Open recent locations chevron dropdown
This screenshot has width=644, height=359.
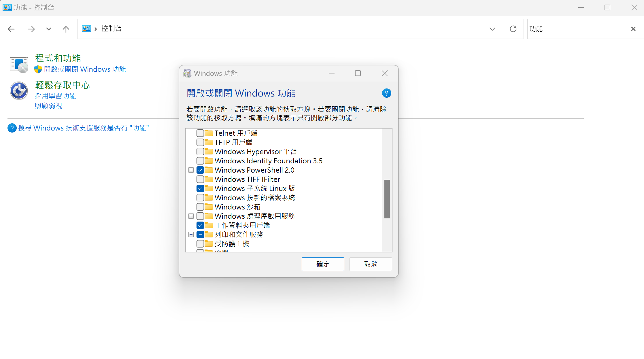point(49,29)
